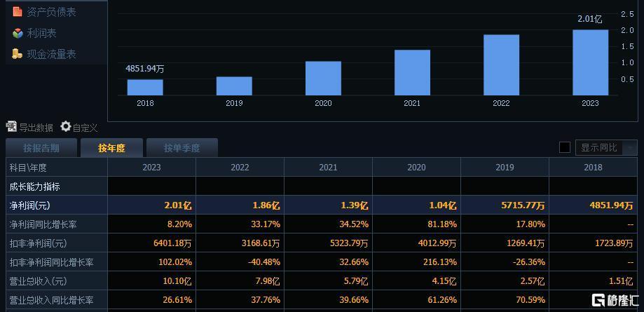Viewport: 644px width, 312px height.
Task: Click the 成长能力指标 section row
Action: (x=34, y=186)
